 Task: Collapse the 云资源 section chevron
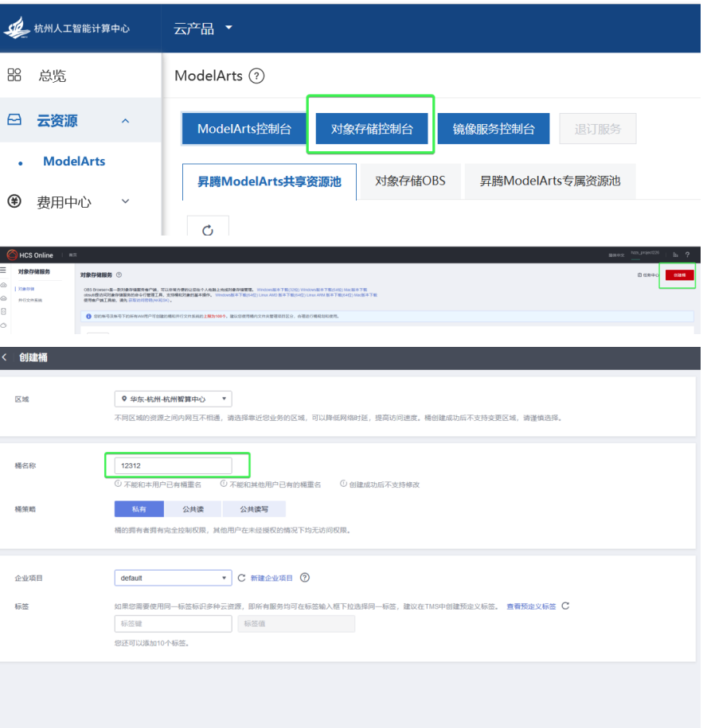[x=125, y=121]
